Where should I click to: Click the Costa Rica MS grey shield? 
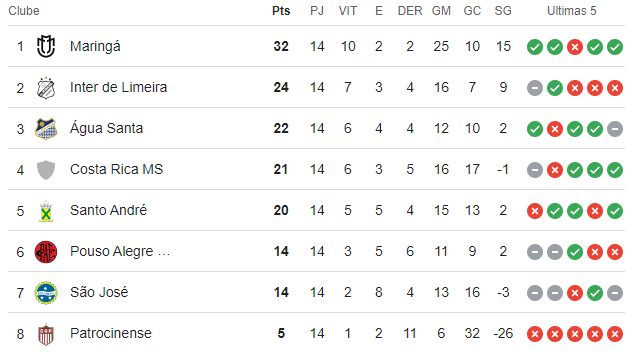[x=46, y=170]
